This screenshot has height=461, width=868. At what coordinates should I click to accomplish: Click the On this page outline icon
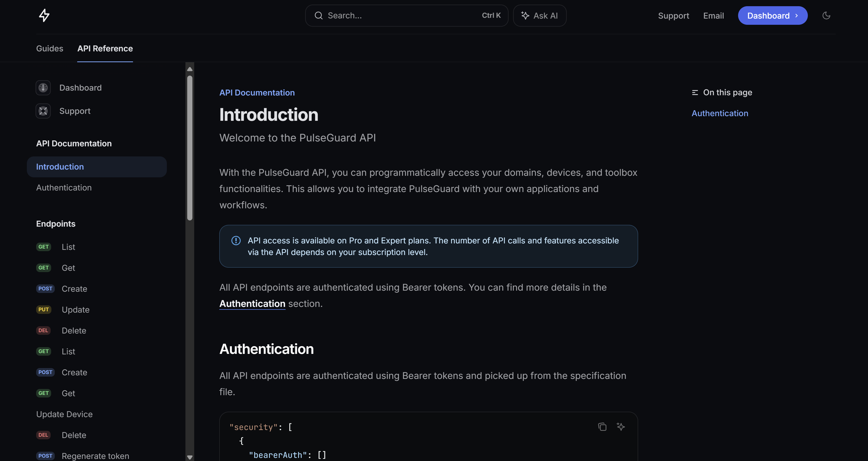click(695, 92)
